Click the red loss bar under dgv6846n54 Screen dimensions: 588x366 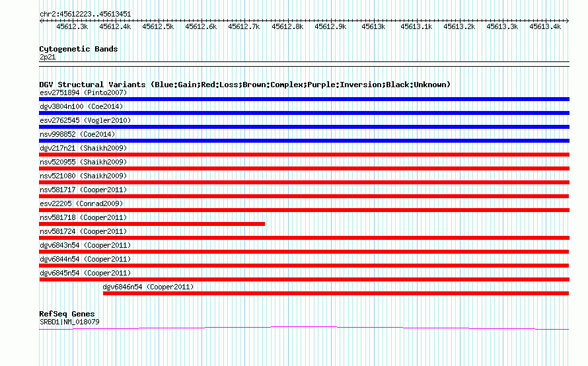(336, 293)
